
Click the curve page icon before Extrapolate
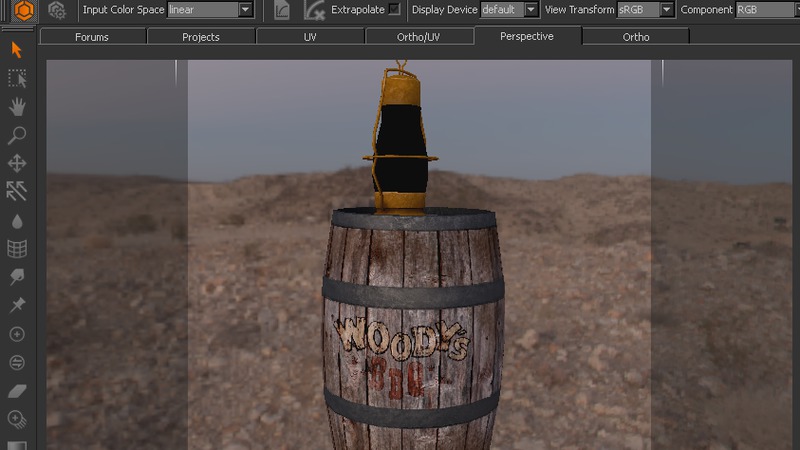coord(282,10)
